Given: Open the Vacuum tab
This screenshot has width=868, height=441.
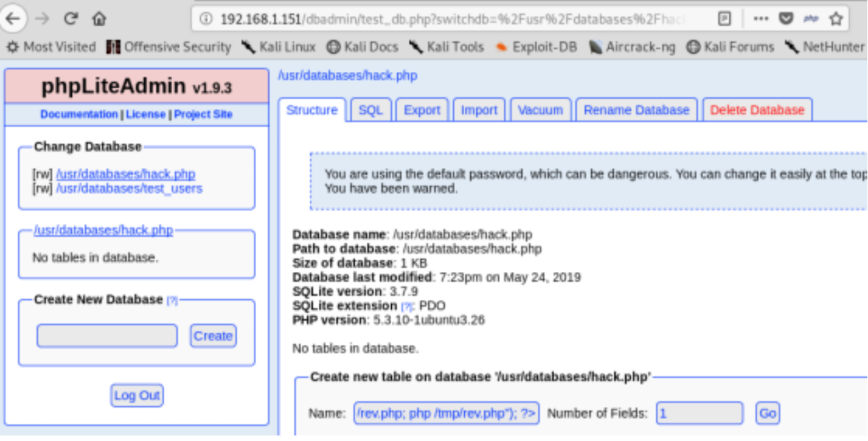Looking at the screenshot, I should [540, 110].
